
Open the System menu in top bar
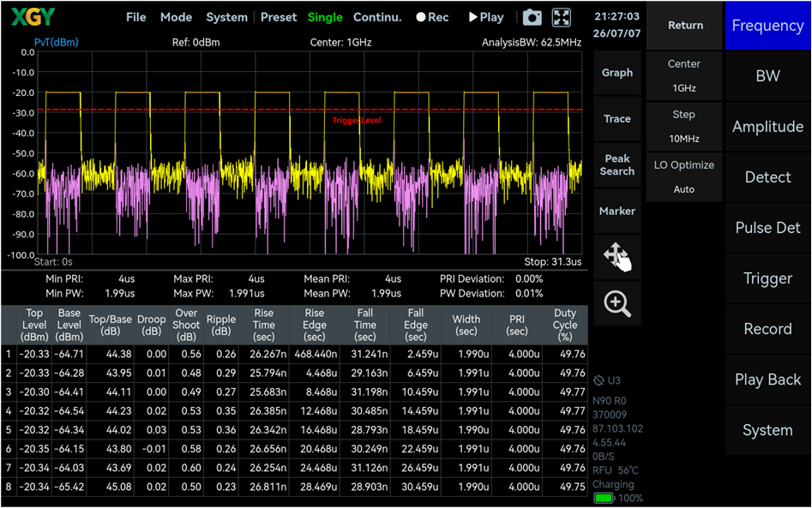click(227, 17)
